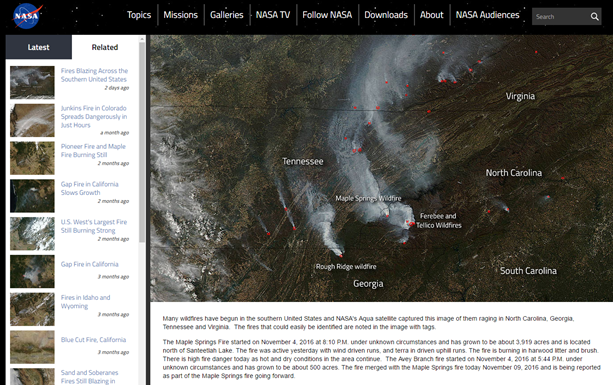
Task: Click the search magnifier icon
Action: pos(594,16)
